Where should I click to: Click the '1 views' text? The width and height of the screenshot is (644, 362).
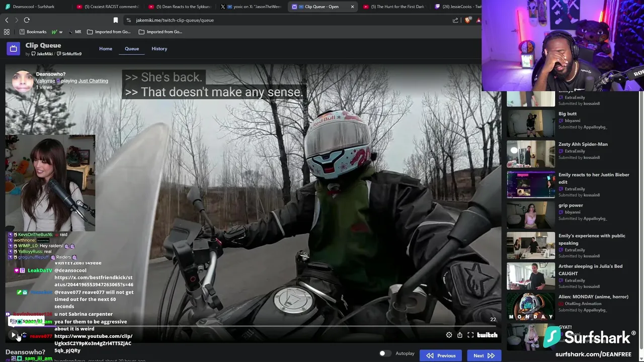pyautogui.click(x=44, y=87)
